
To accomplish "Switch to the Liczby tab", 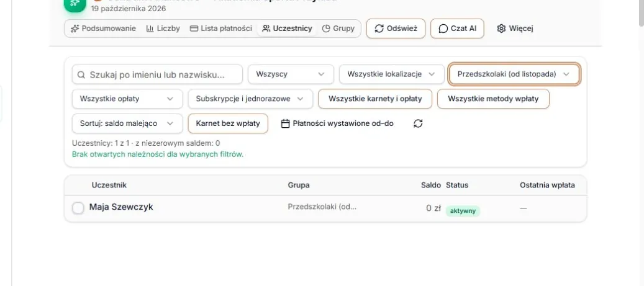I will 163,29.
